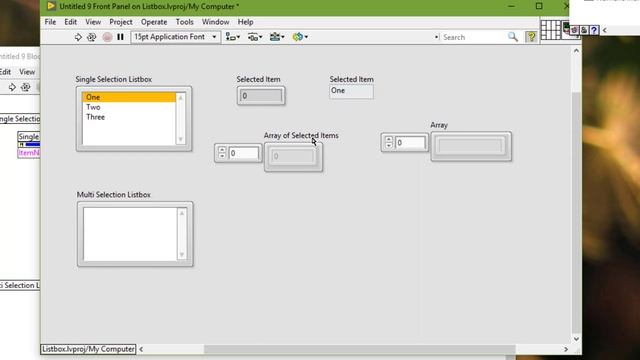
Task: Click Run arrow in the Block Diagram window
Action: click(12, 87)
